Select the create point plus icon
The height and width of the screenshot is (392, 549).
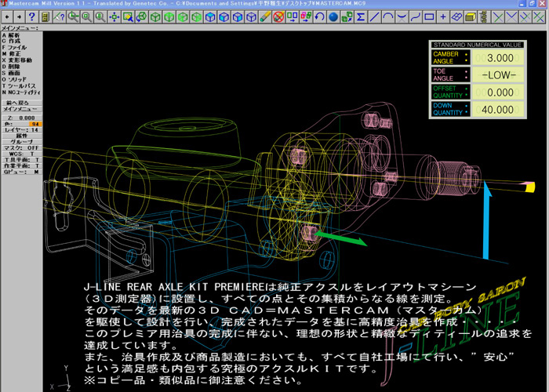(x=443, y=16)
